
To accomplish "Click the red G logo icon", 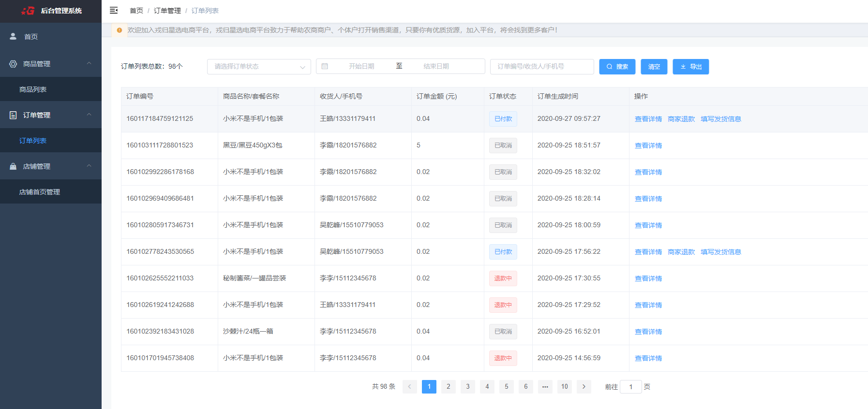I will (28, 11).
